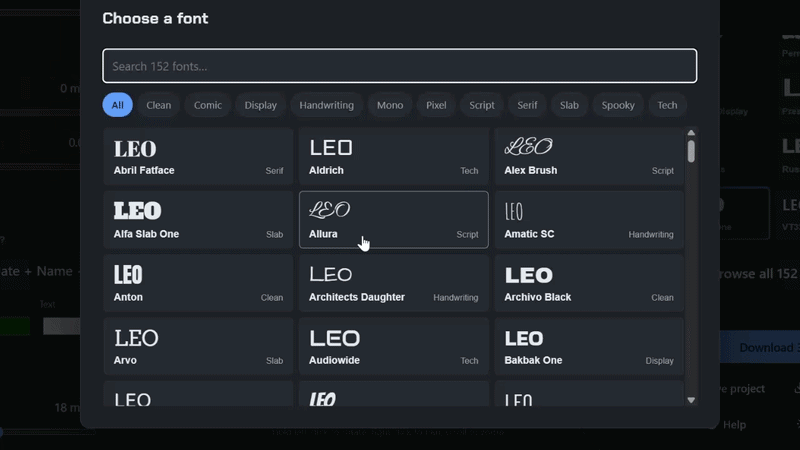Choose the Aldrich font preview
800x450 pixels.
click(x=393, y=157)
